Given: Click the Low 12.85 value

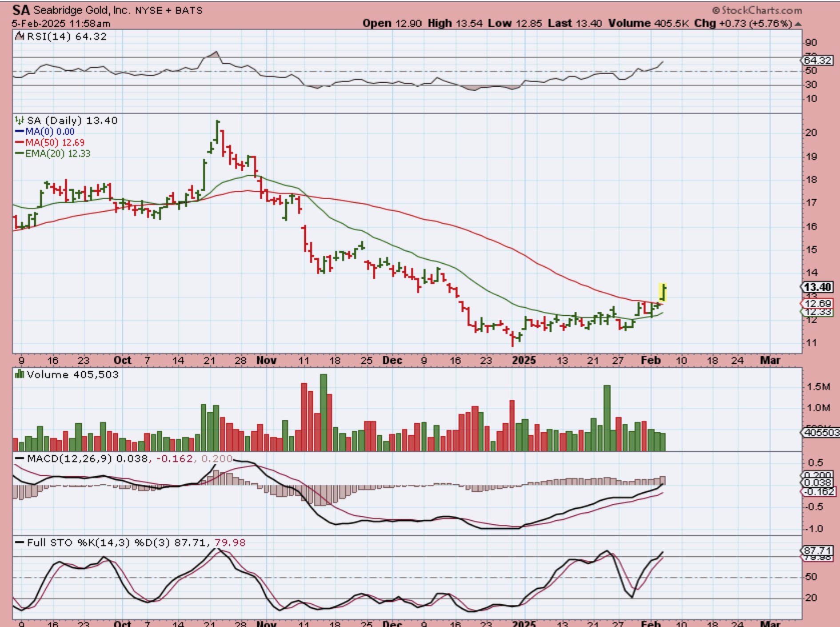Looking at the screenshot, I should click(515, 24).
